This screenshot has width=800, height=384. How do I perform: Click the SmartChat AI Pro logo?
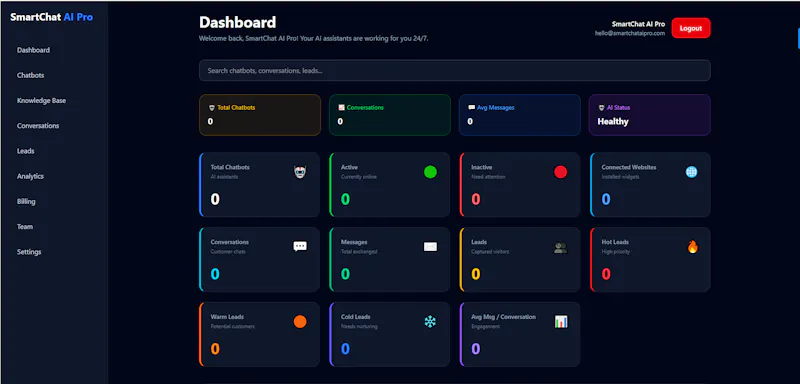click(52, 17)
